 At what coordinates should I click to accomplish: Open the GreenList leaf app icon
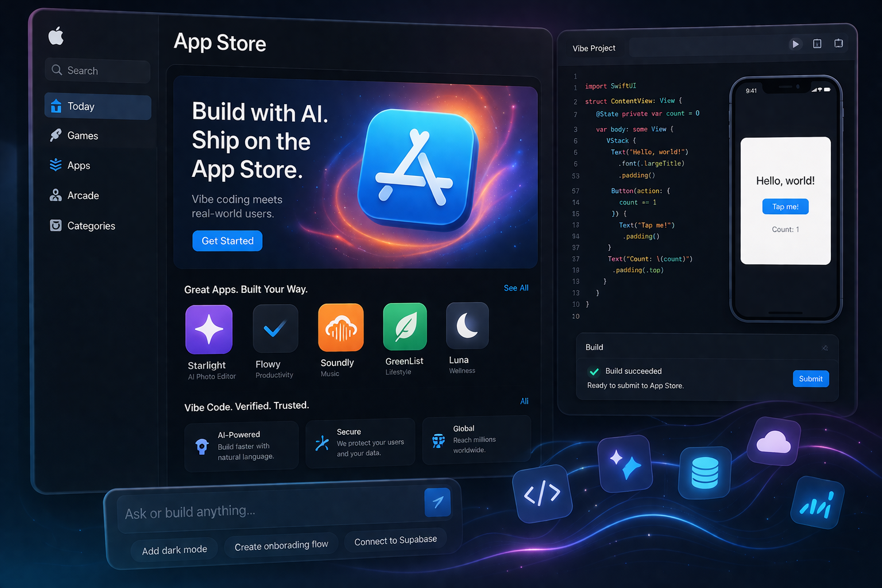point(405,327)
